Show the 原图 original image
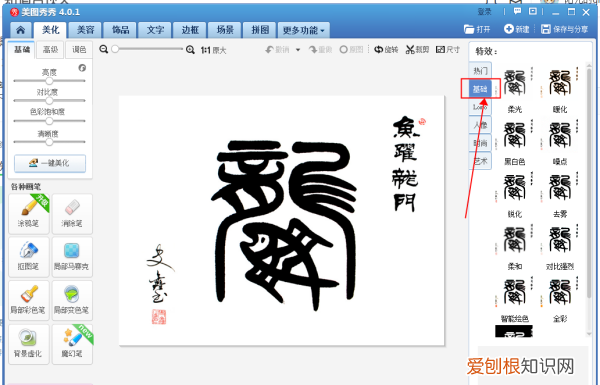Screen dimensions: 600x385 351,50
